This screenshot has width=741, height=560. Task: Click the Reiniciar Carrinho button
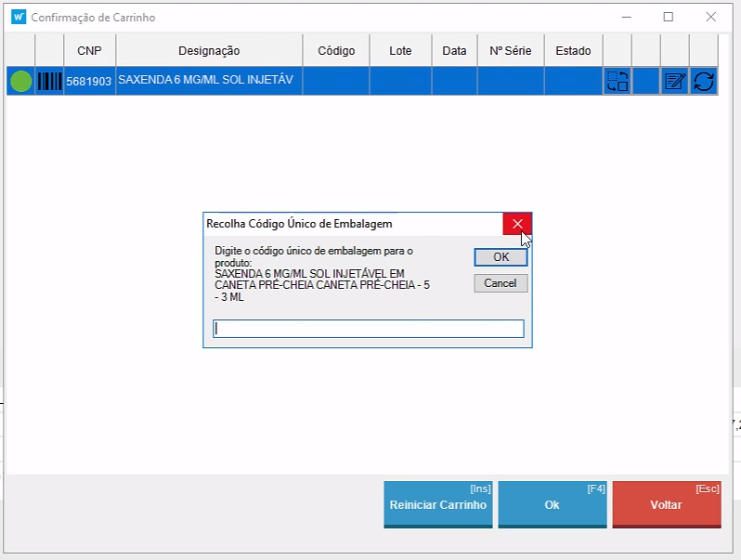point(437,505)
